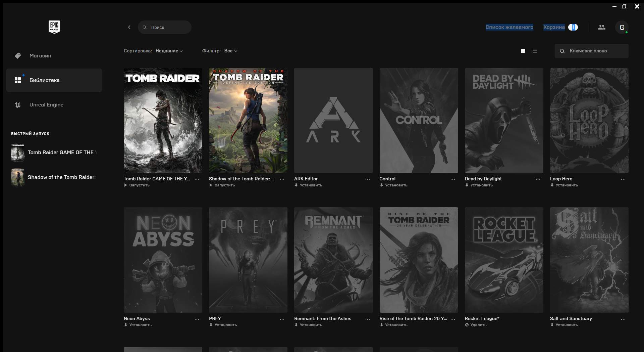The image size is (644, 352).
Task: Click the Dead by Daylight cover
Action: click(x=504, y=120)
